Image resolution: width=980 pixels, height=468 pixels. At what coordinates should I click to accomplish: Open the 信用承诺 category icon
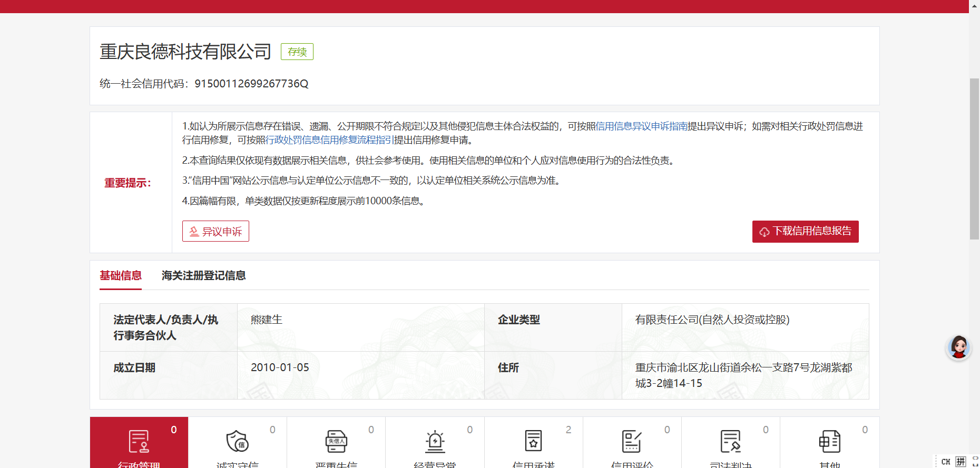click(x=533, y=441)
